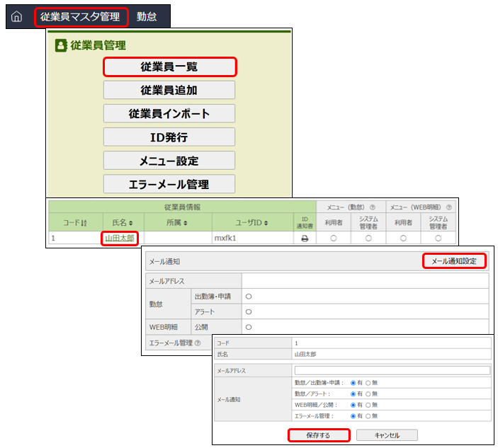The width and height of the screenshot is (498, 448).
Task: Select 無 for 勤怠／出勤簿・申請 notification
Action: click(368, 383)
